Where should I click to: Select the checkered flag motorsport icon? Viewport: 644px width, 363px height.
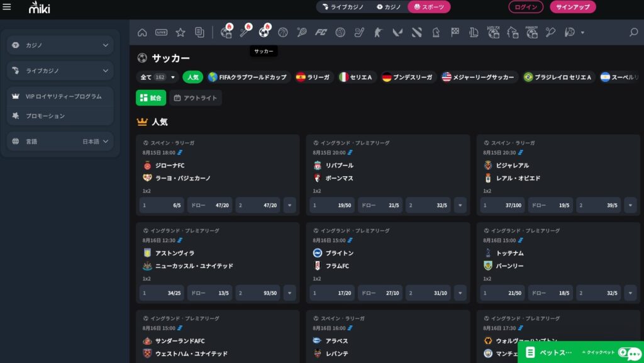[x=455, y=32]
